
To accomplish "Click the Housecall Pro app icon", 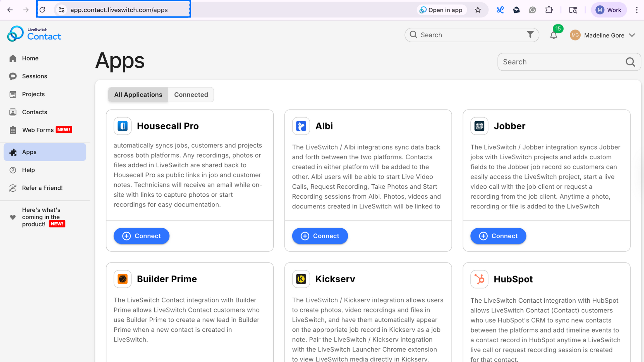I will point(122,126).
